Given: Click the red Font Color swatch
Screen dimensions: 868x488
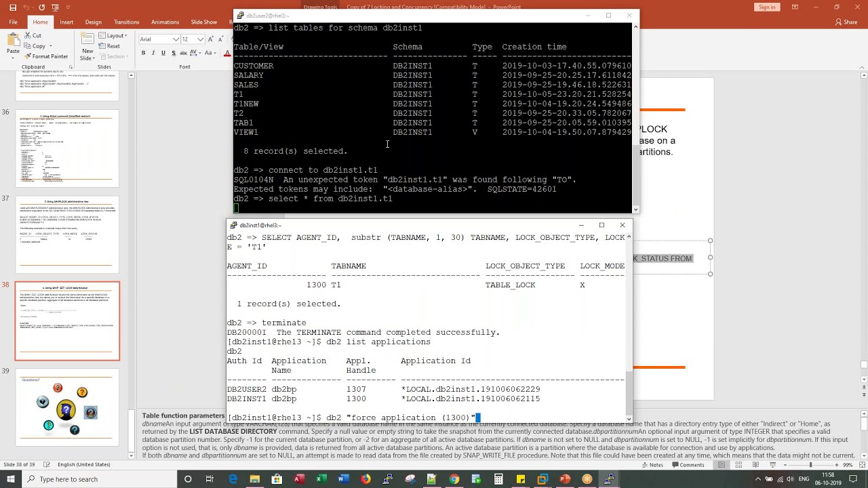Looking at the screenshot, I should click(x=226, y=53).
